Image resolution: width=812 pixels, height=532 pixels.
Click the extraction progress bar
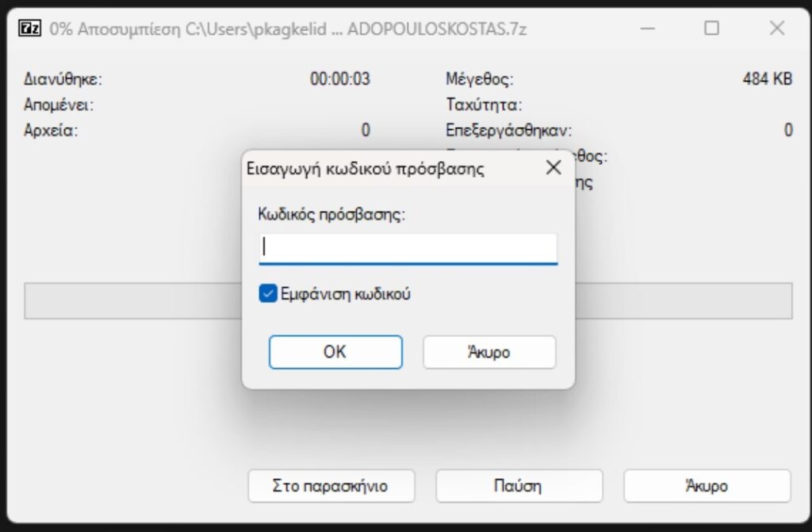click(408, 301)
